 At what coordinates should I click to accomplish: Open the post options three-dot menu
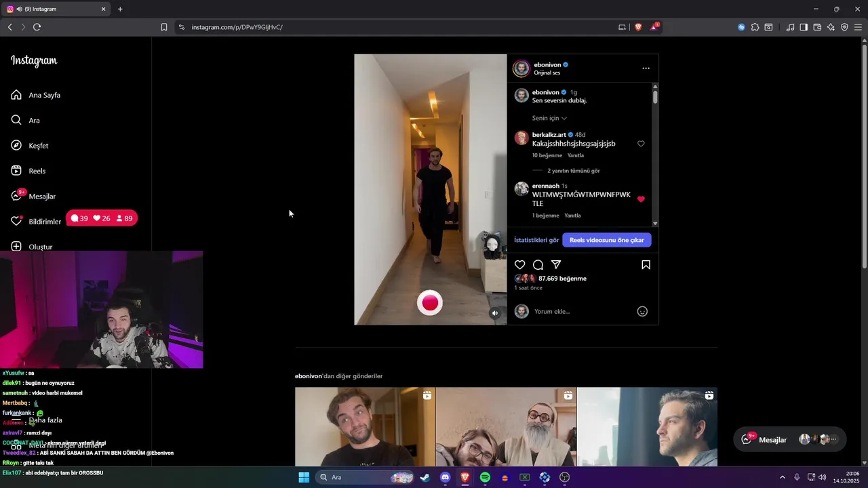click(x=646, y=68)
